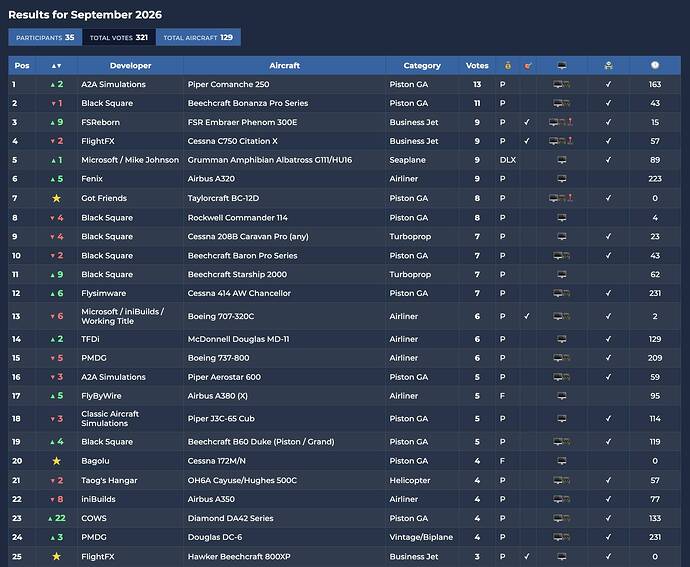The height and width of the screenshot is (567, 690).
Task: Click platform icons in Cessna C750 Citation X row
Action: pos(561,141)
